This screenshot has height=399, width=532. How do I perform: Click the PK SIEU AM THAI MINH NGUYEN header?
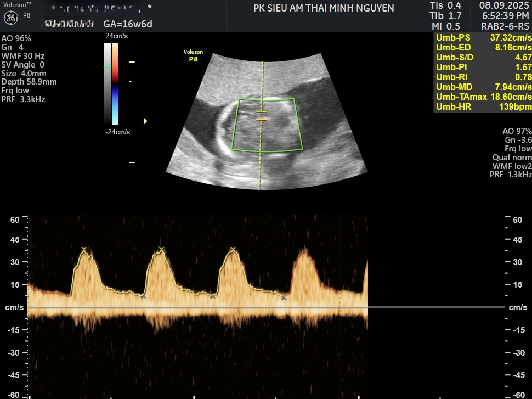pos(324,8)
